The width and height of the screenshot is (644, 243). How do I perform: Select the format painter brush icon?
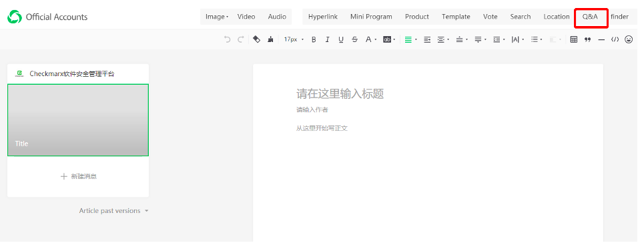[x=270, y=39]
